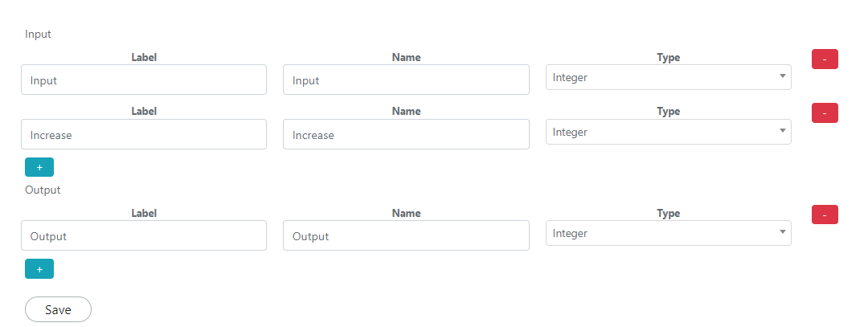Expand Type dropdown for the Increase row
This screenshot has height=327, width=868.
668,132
